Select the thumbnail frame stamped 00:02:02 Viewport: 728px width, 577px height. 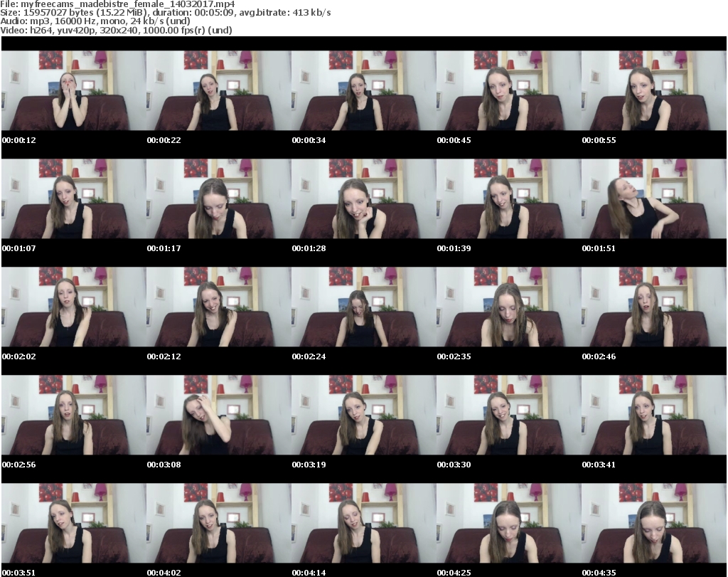click(73, 307)
